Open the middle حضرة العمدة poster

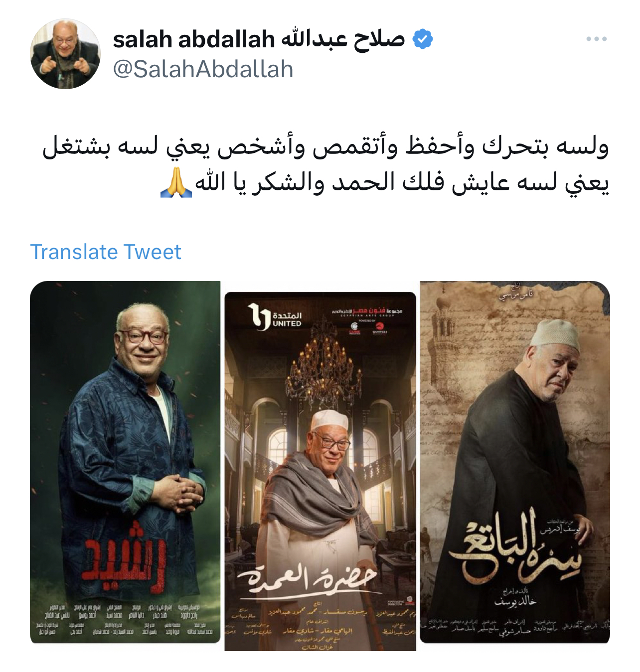[320, 471]
